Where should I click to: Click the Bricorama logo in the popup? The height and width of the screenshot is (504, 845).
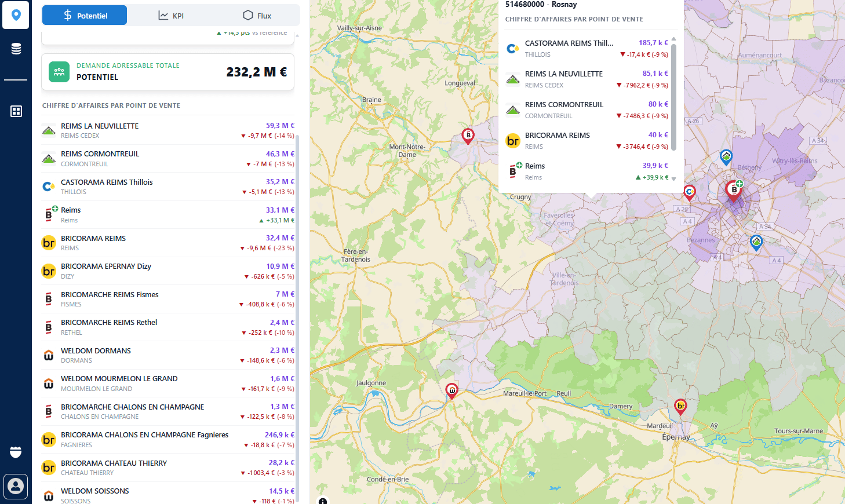click(x=513, y=140)
